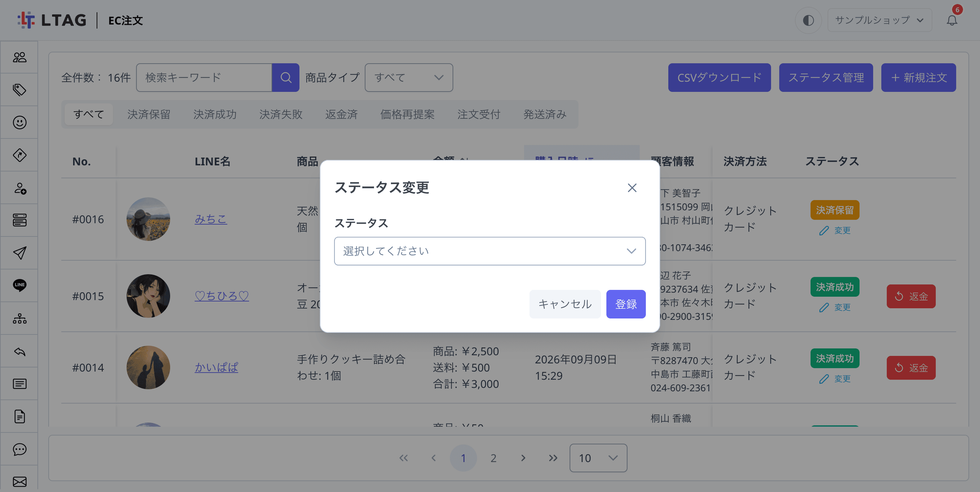980x492 pixels.
Task: Click the magnifier search button
Action: [286, 77]
